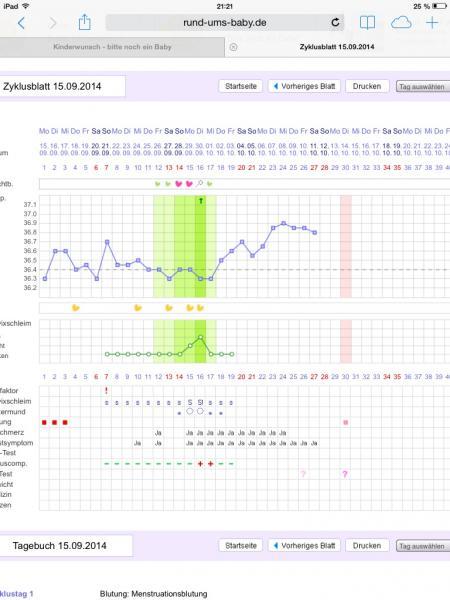Click the bottom Startseite button

click(241, 545)
